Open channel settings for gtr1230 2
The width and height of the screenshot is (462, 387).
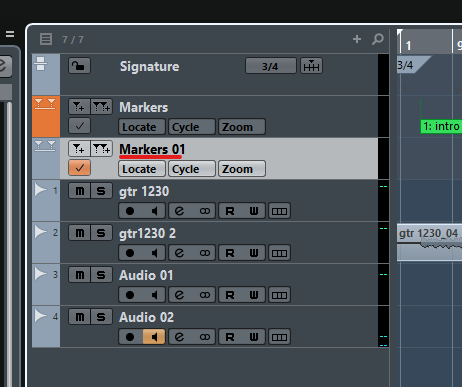click(179, 253)
